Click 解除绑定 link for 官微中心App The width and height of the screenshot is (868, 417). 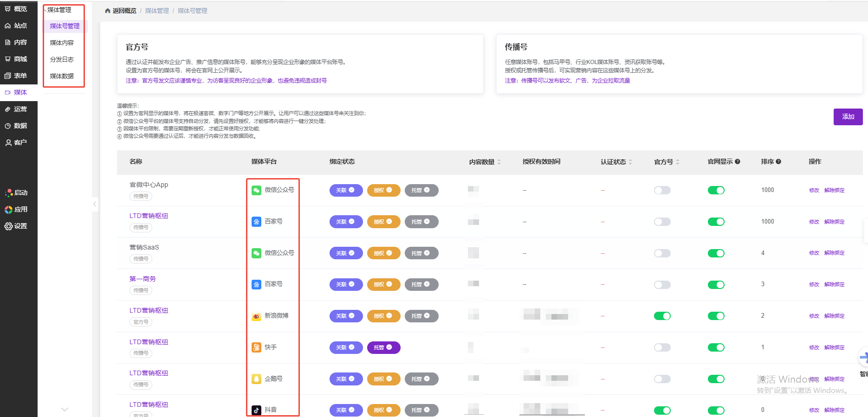click(x=834, y=190)
